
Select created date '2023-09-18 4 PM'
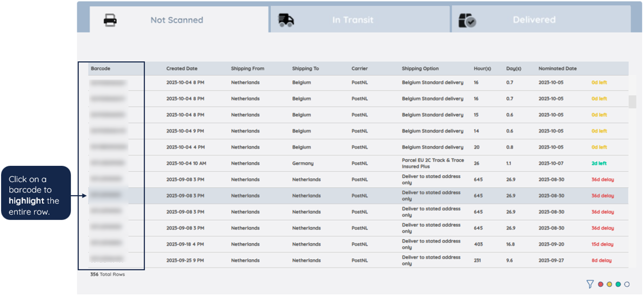click(185, 244)
